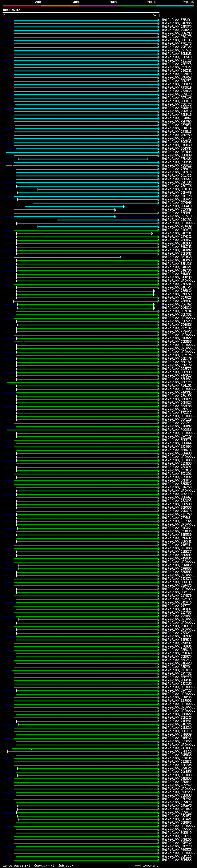Select the UniRef100_P93819 label

tap(177, 88)
